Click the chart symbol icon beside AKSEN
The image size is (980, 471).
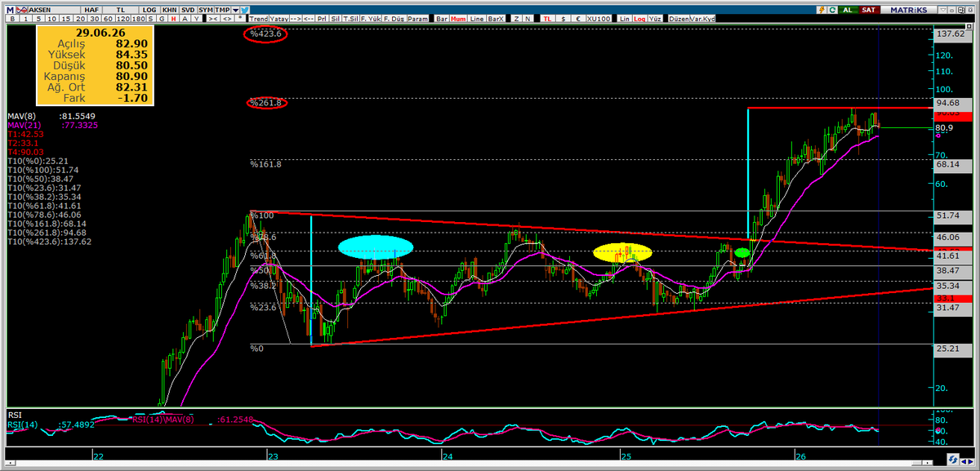tap(23, 10)
